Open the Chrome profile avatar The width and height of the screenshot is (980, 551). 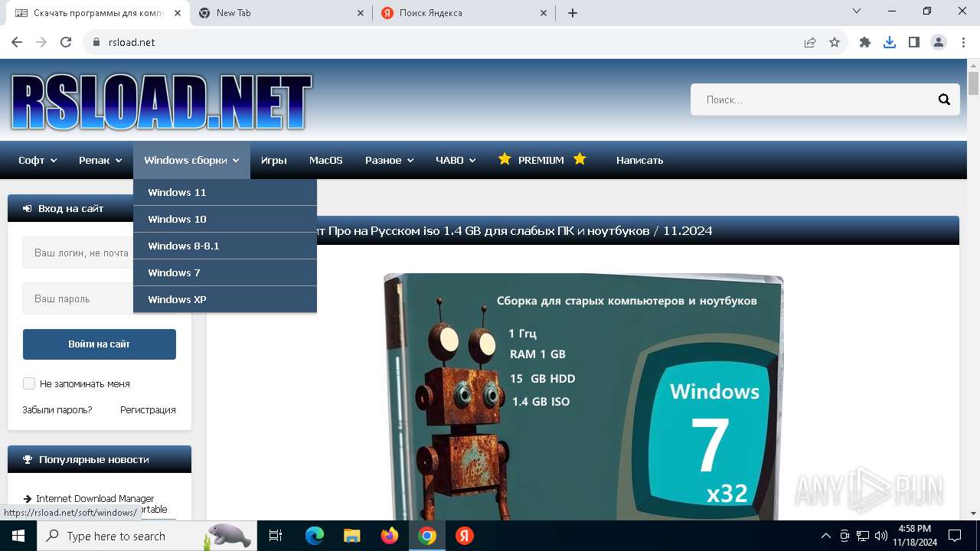point(939,42)
